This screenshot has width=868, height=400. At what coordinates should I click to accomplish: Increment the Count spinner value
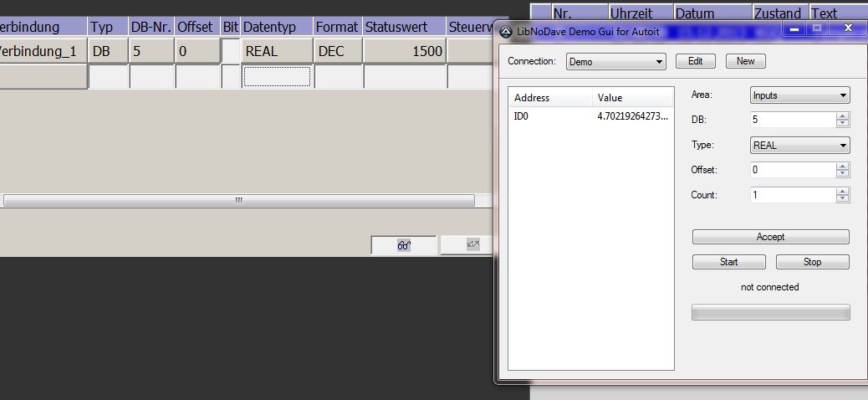click(843, 192)
